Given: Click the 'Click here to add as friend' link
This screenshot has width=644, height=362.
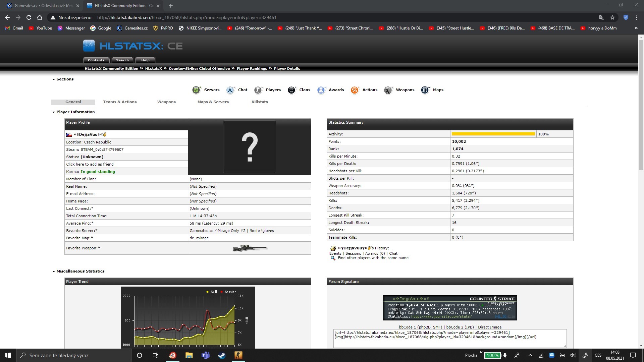Looking at the screenshot, I should tap(90, 164).
